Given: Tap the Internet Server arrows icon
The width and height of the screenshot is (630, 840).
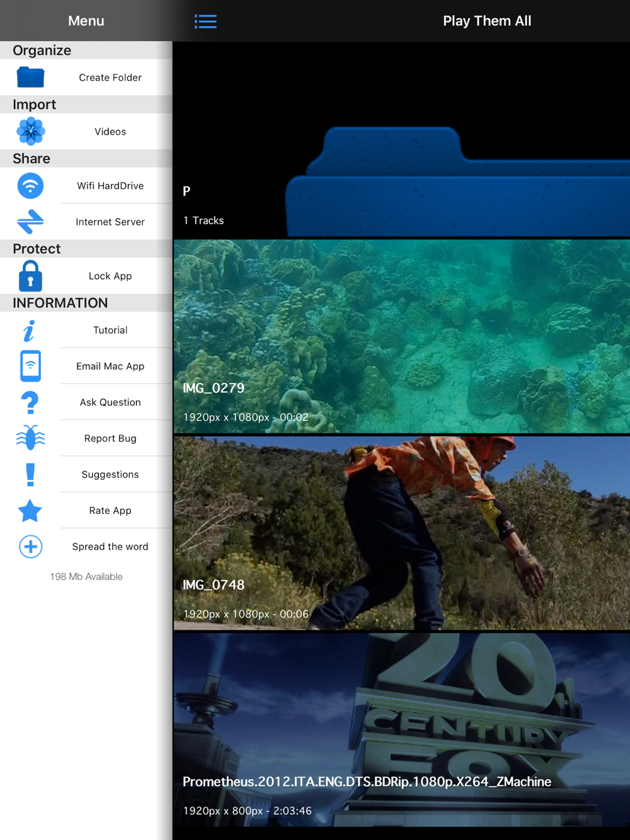Looking at the screenshot, I should (30, 222).
